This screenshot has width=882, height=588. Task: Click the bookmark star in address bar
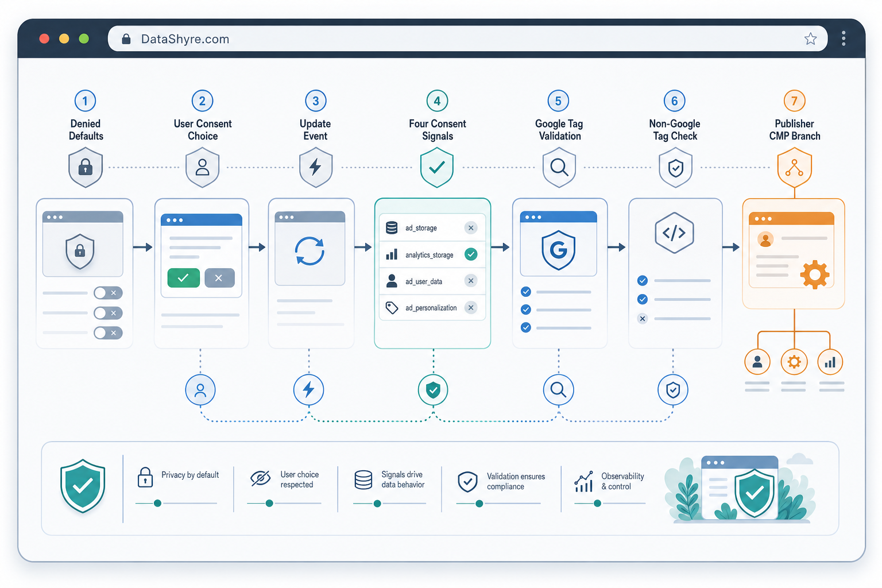(x=810, y=38)
